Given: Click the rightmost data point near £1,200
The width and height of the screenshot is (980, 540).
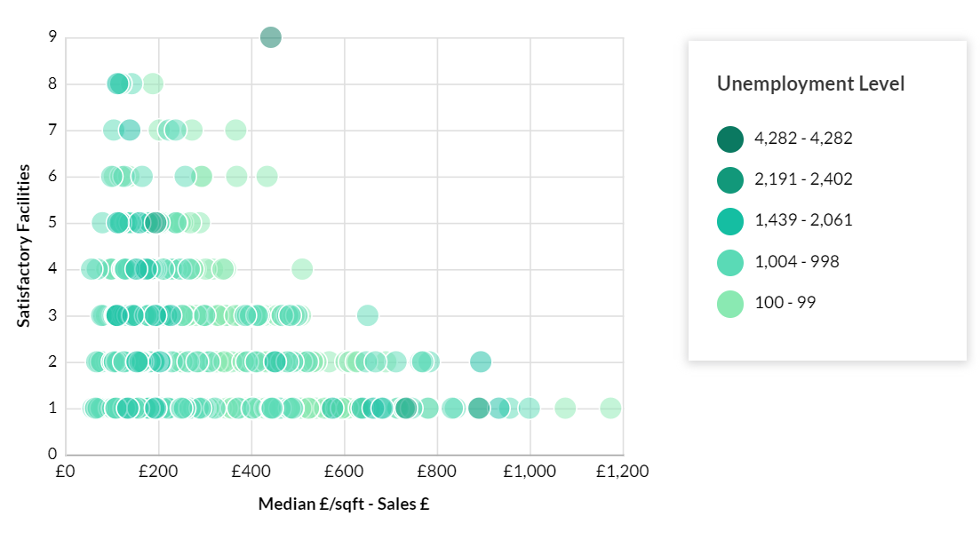Looking at the screenshot, I should coord(610,409).
